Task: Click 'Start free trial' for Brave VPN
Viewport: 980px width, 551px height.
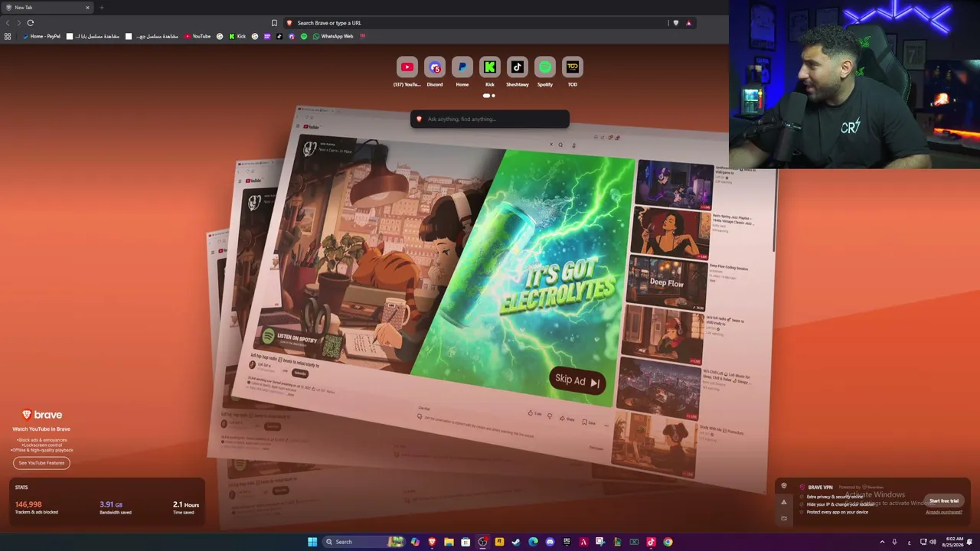Action: point(944,500)
